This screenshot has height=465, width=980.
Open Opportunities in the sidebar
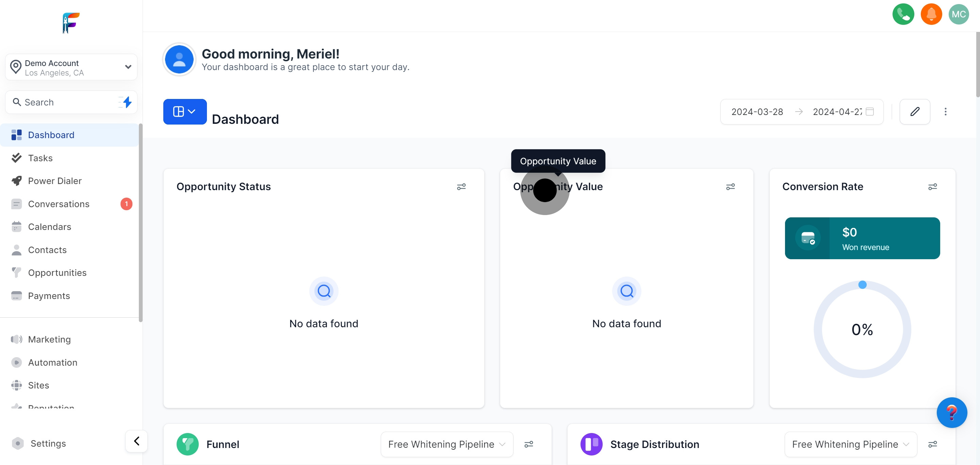click(57, 273)
